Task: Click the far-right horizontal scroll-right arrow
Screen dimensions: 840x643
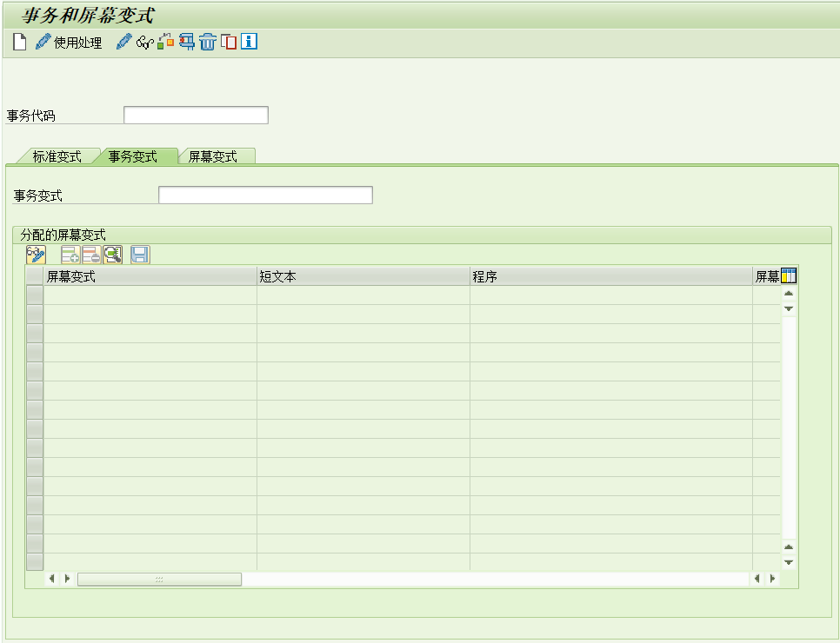Action: point(772,578)
